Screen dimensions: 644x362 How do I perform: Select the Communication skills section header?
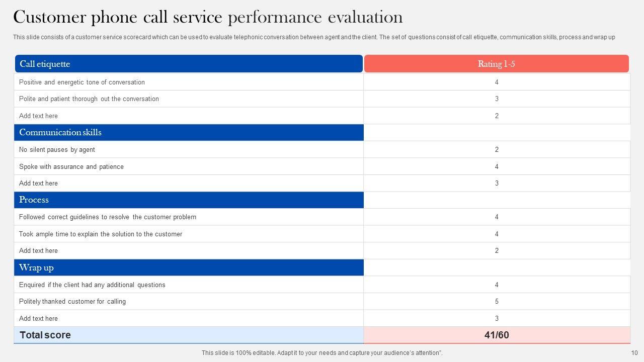pos(189,132)
